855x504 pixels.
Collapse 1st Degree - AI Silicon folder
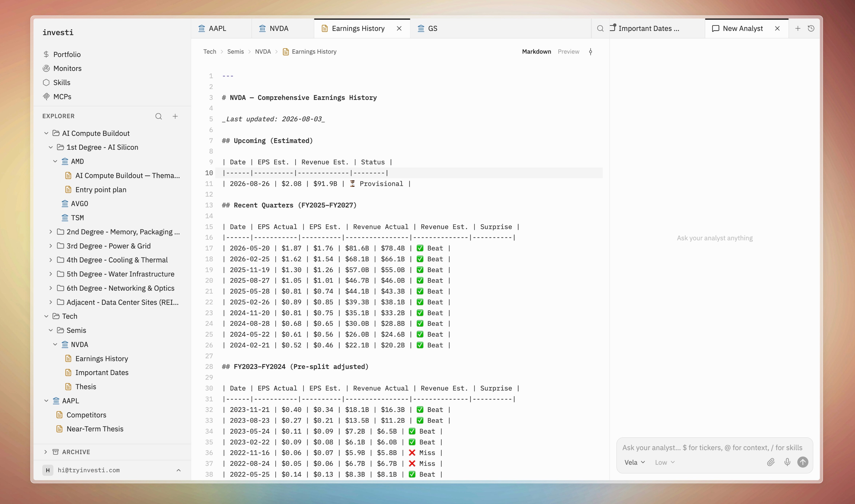[51, 147]
